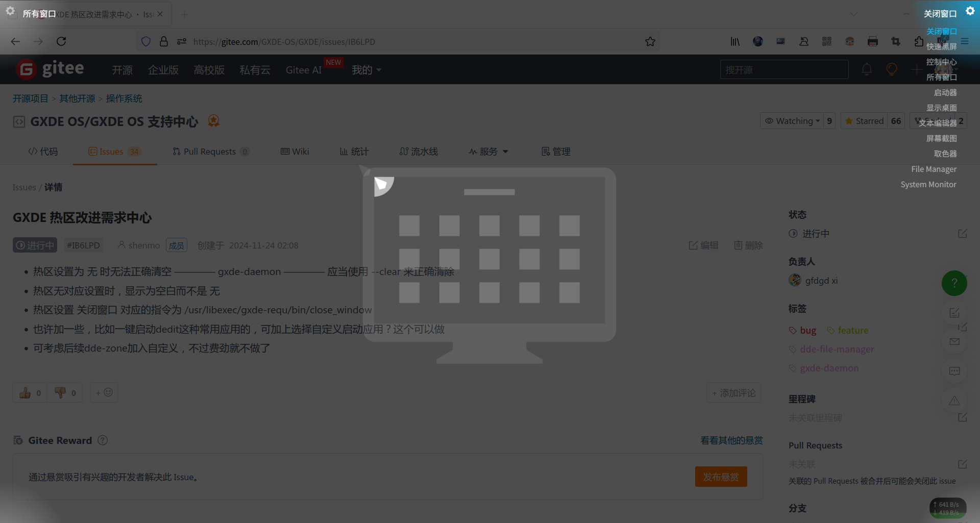Switch to the Pull Requests tab
Screen dimensions: 980x523
pos(211,152)
